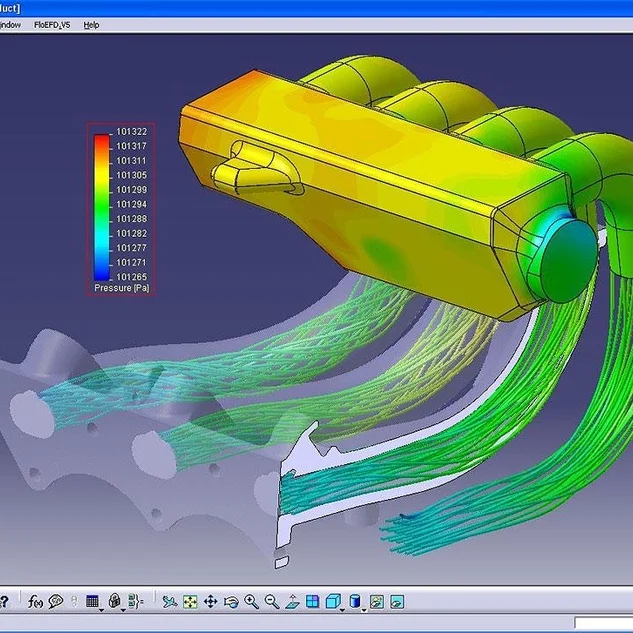Image resolution: width=633 pixels, height=633 pixels.
Task: Activate Fly mode airplane icon
Action: 170,602
